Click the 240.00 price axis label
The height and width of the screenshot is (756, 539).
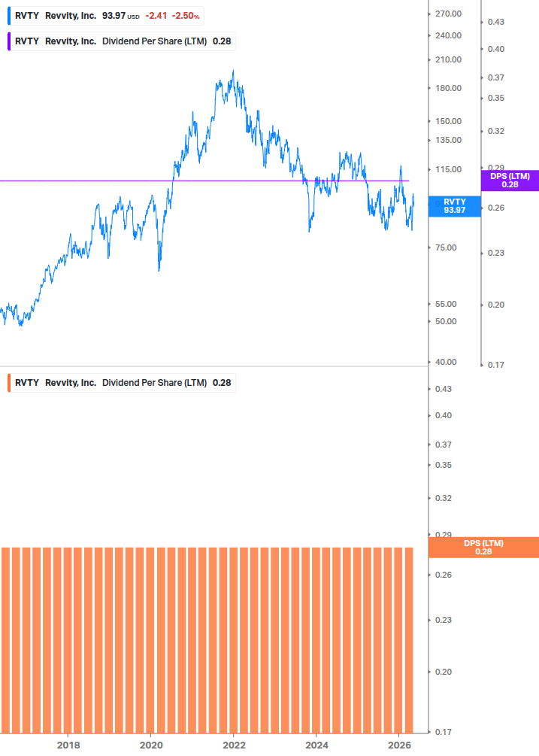click(x=449, y=35)
